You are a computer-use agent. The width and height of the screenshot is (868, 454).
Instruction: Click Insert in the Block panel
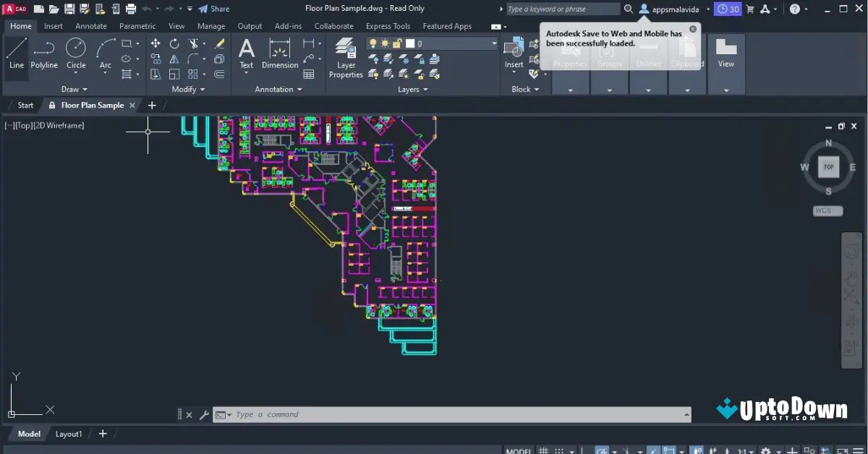point(514,53)
